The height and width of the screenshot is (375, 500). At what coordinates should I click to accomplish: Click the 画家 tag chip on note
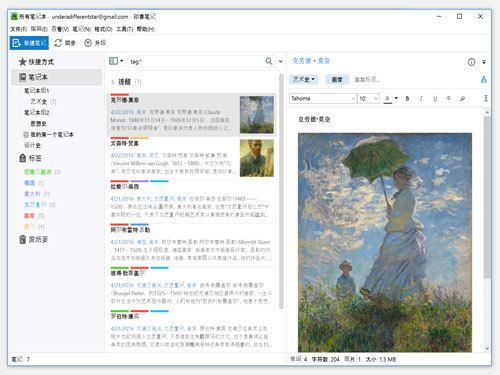(x=337, y=79)
